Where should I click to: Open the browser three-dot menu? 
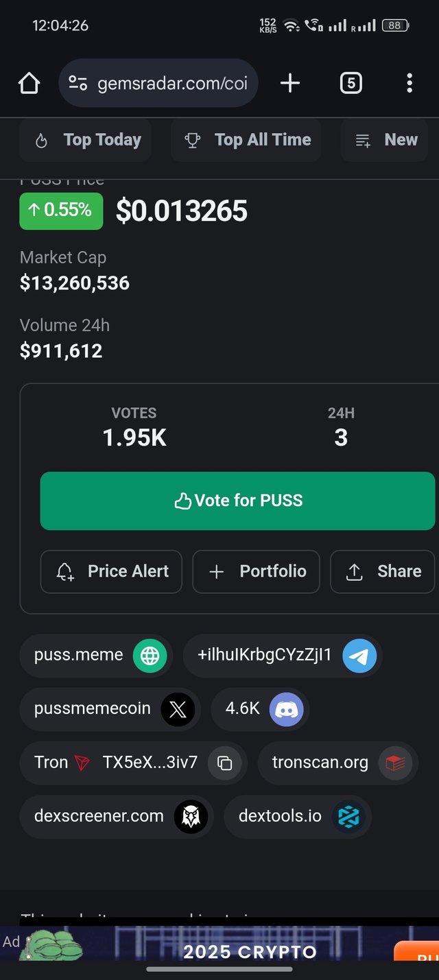coord(410,84)
